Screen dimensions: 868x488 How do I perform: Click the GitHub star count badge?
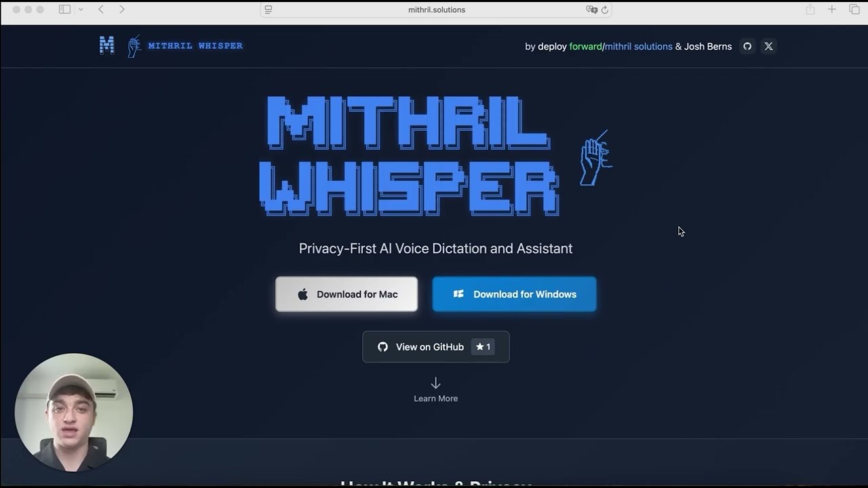pyautogui.click(x=483, y=347)
